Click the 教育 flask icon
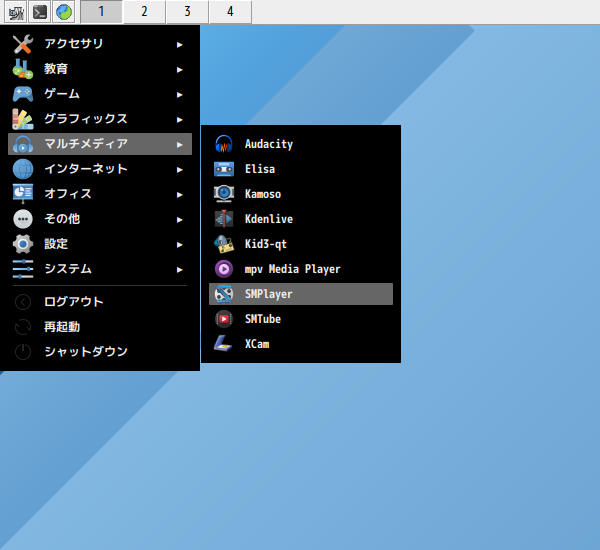The image size is (600, 550). [23, 69]
